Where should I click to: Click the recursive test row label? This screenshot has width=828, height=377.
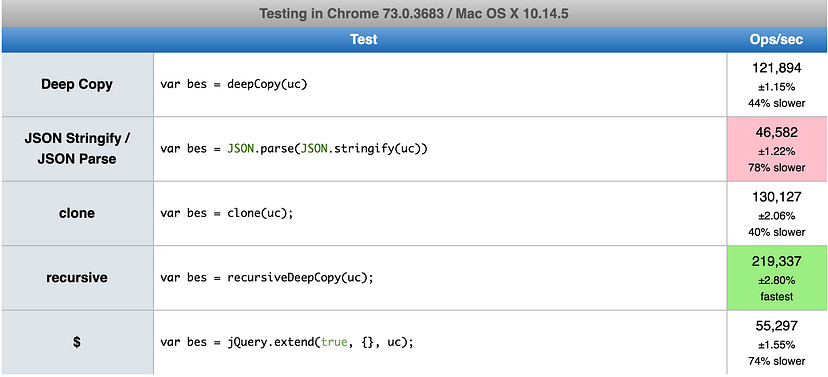(x=77, y=278)
